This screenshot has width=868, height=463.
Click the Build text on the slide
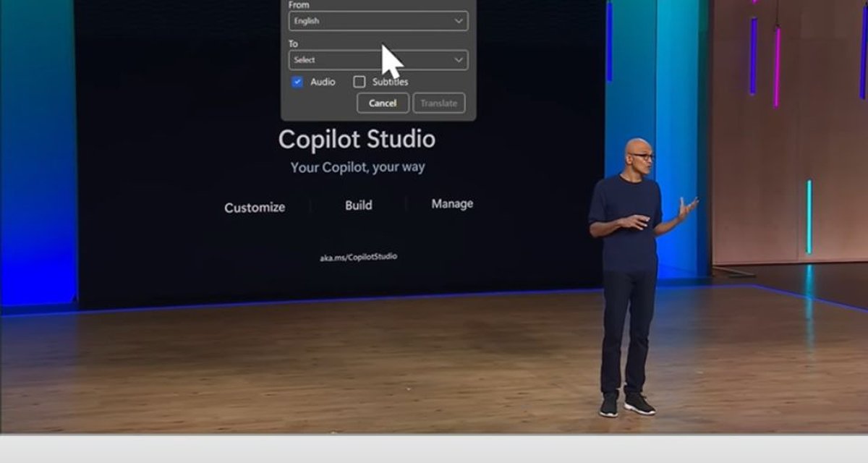click(359, 205)
